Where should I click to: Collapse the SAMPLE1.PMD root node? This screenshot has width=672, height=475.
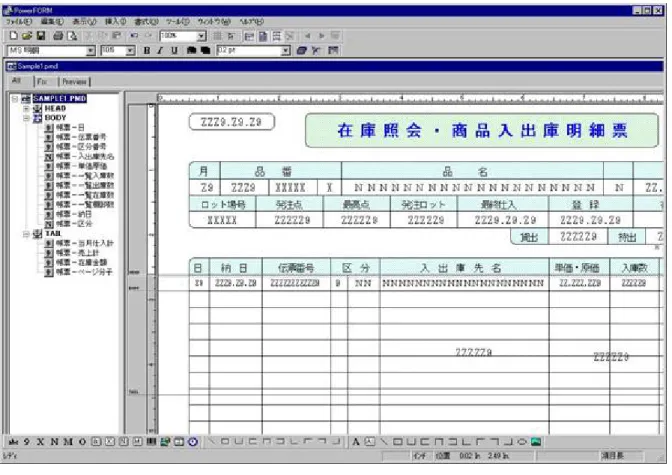pos(15,99)
